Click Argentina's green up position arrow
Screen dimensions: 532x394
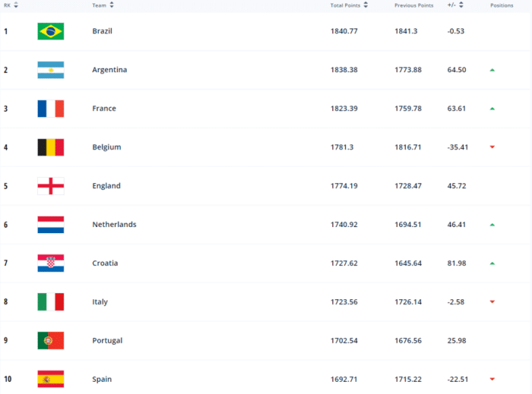(492, 70)
